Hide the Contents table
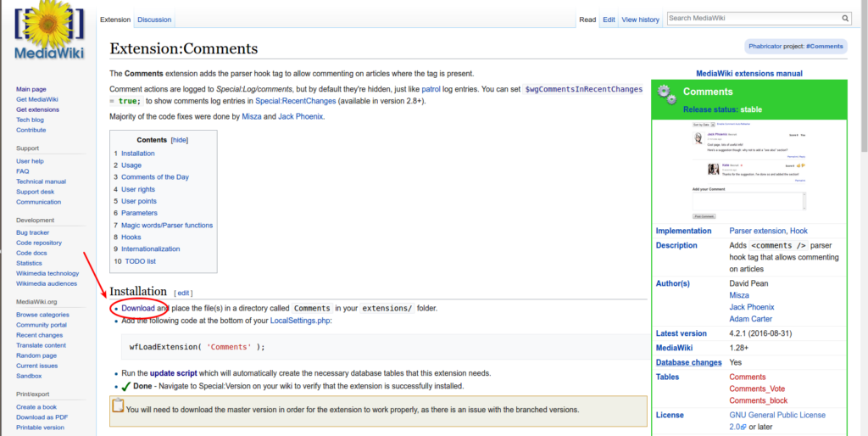 point(180,140)
